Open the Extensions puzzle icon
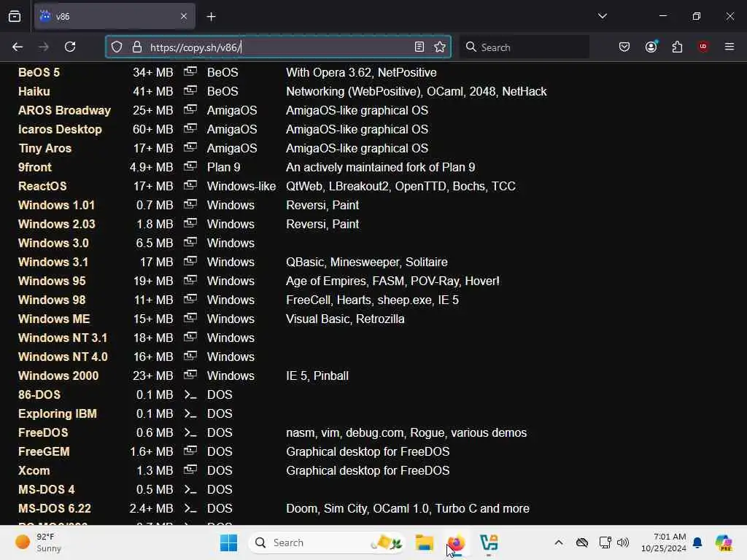This screenshot has height=560, width=747. (677, 47)
